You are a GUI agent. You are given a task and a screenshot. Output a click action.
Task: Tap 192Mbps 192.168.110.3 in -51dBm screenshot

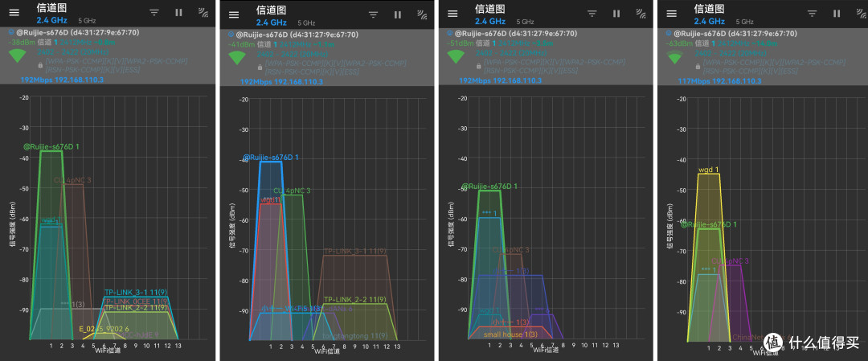point(500,80)
